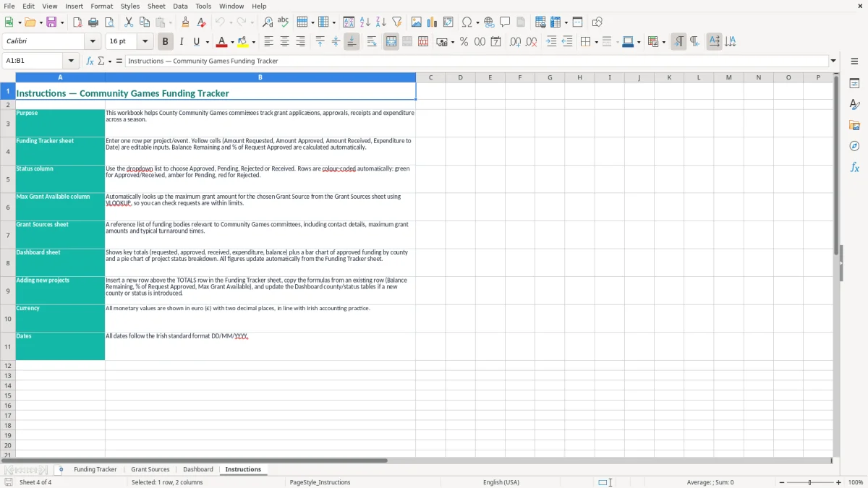Open the font color dropdown arrow

231,42
